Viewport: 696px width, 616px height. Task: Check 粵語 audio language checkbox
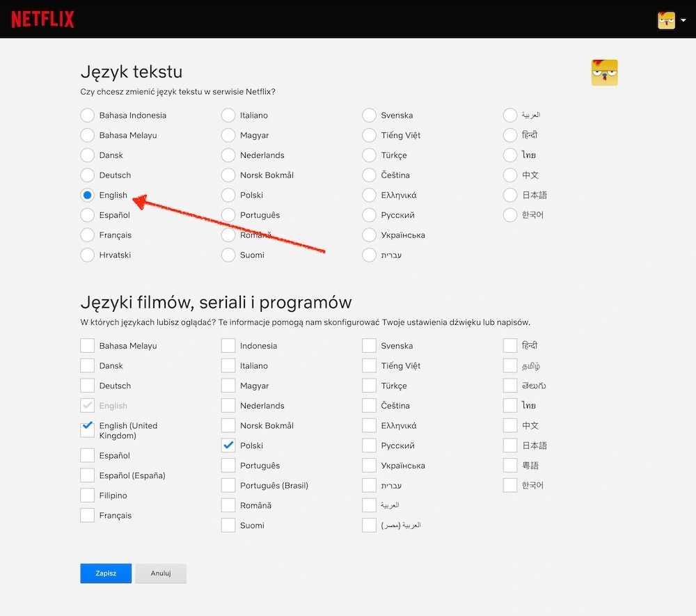coord(510,465)
